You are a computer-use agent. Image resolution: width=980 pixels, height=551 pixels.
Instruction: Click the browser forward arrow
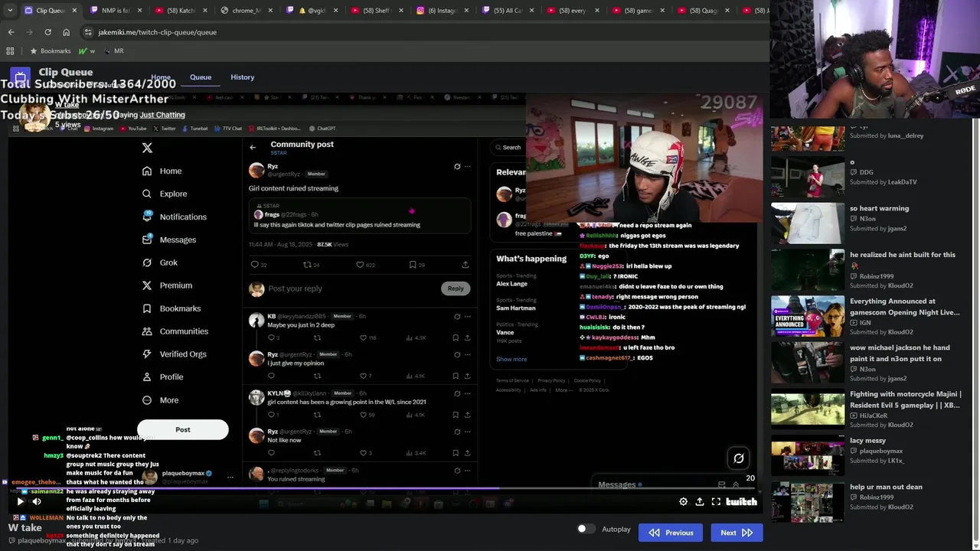(29, 32)
